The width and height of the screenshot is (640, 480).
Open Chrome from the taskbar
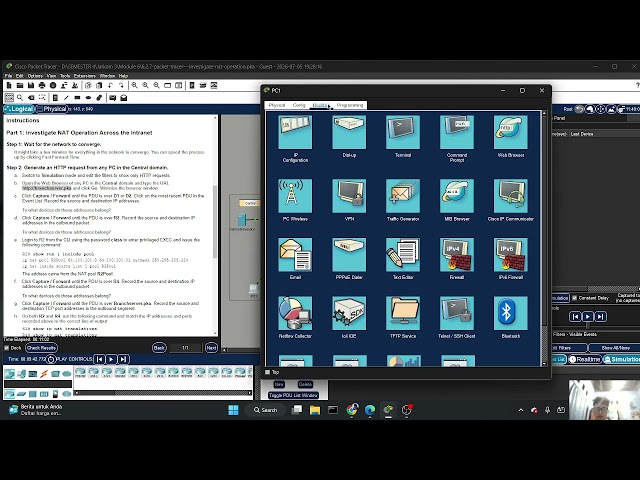pyautogui.click(x=351, y=410)
